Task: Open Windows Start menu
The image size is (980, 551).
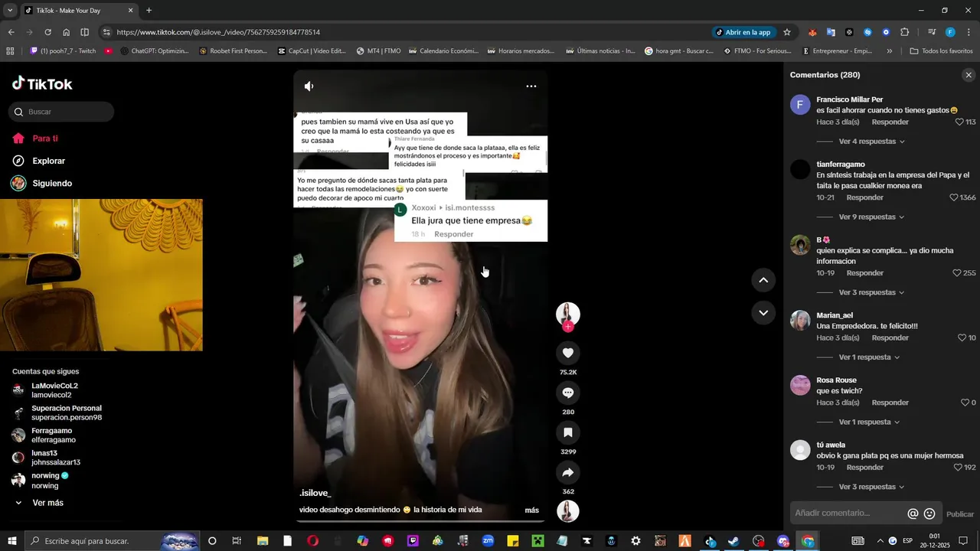Action: [12, 541]
